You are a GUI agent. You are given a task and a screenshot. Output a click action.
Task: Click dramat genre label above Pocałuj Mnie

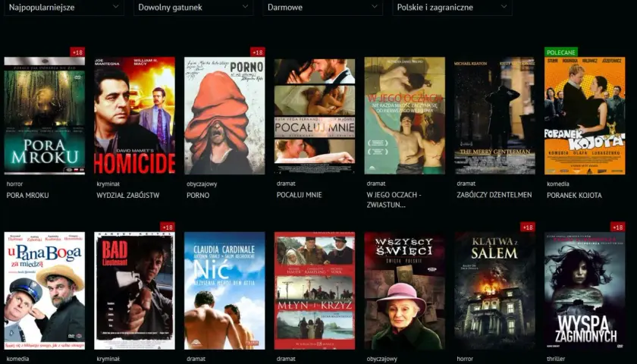pos(286,184)
